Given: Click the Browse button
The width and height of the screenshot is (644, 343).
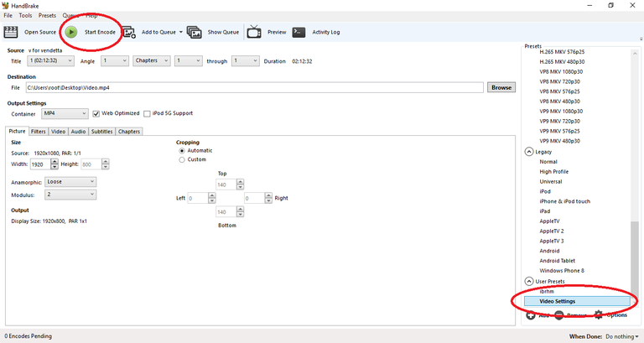Looking at the screenshot, I should coord(501,87).
